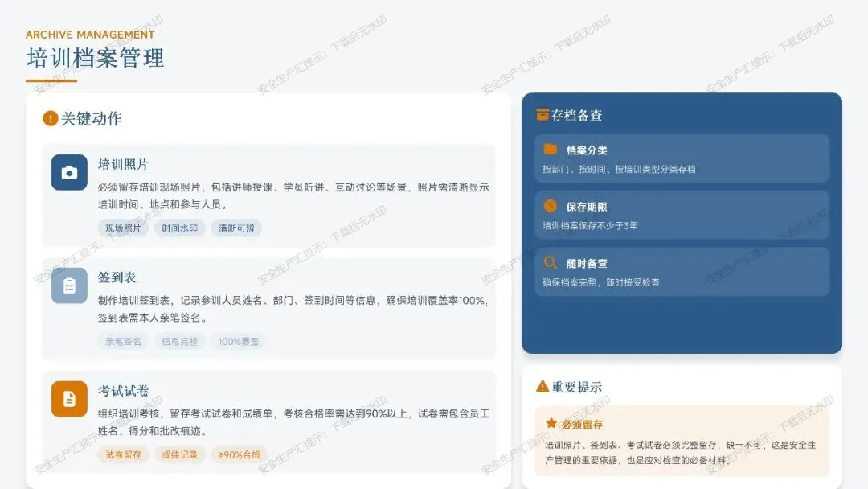Click the text 按部门、按时间、按培训类型分类存档
The image size is (868, 489).
coord(619,169)
